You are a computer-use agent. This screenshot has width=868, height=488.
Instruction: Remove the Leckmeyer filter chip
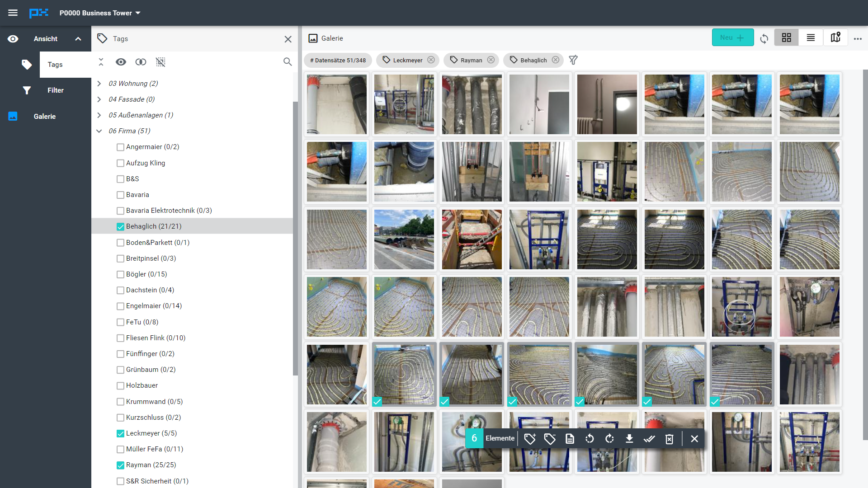pyautogui.click(x=431, y=60)
